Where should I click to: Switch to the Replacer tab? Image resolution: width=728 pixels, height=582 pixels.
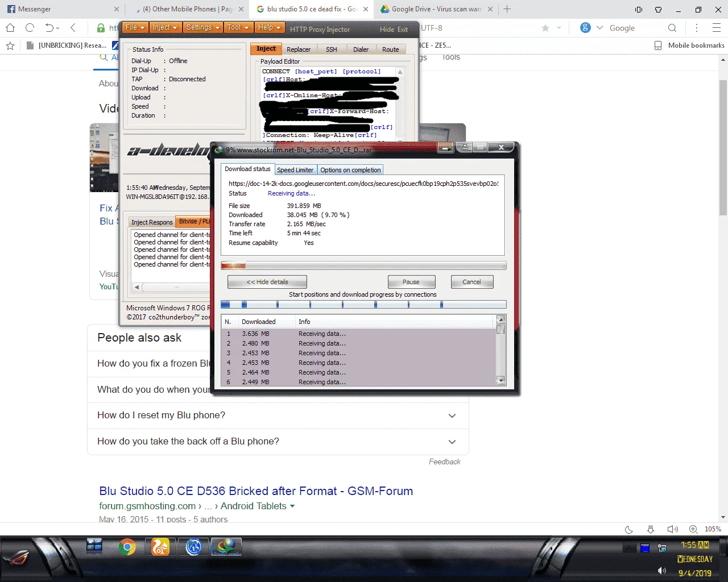[x=299, y=49]
